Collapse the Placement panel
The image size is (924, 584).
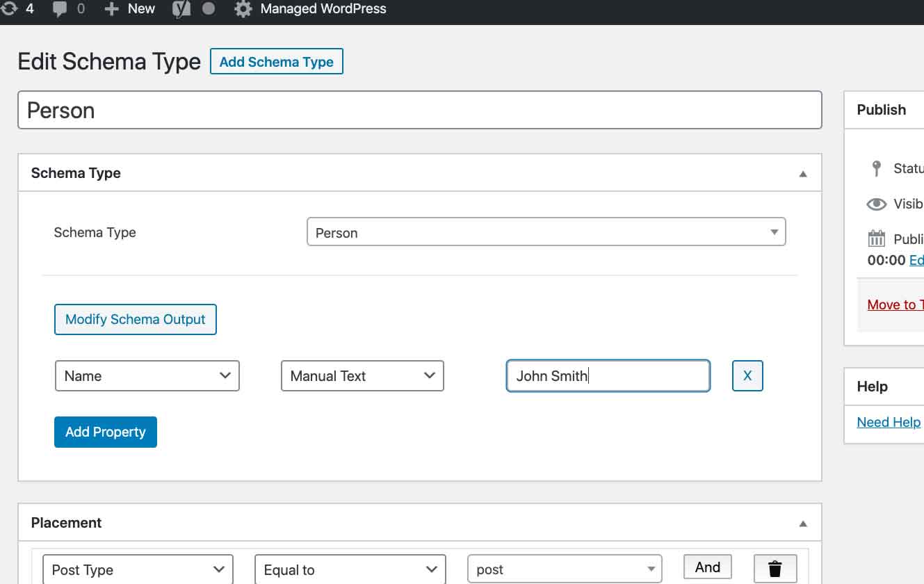tap(803, 522)
